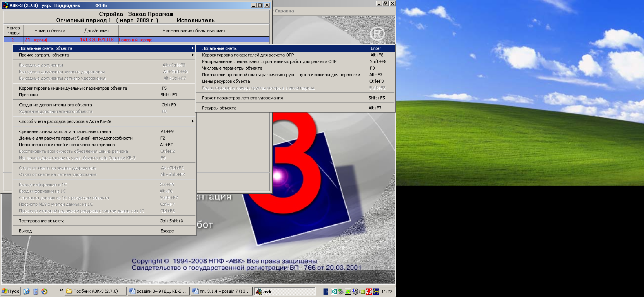
Task: Click the Номер главы column header
Action: tap(14, 31)
